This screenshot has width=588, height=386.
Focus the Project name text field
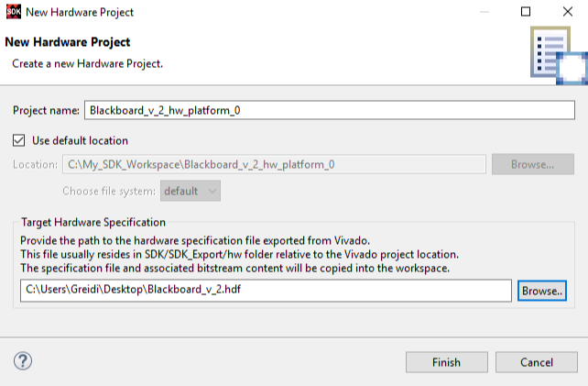[x=331, y=110]
